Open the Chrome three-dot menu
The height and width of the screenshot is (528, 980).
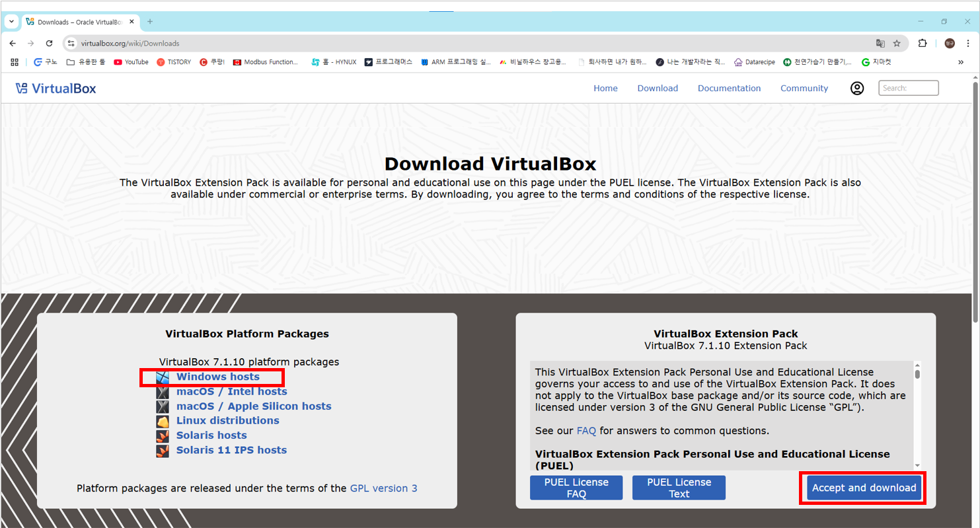click(967, 43)
